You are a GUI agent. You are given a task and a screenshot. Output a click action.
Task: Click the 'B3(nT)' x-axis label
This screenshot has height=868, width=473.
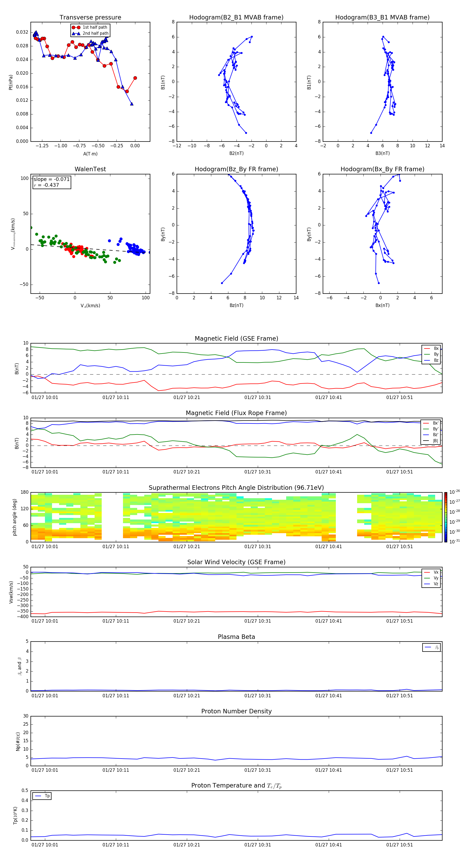click(x=382, y=153)
